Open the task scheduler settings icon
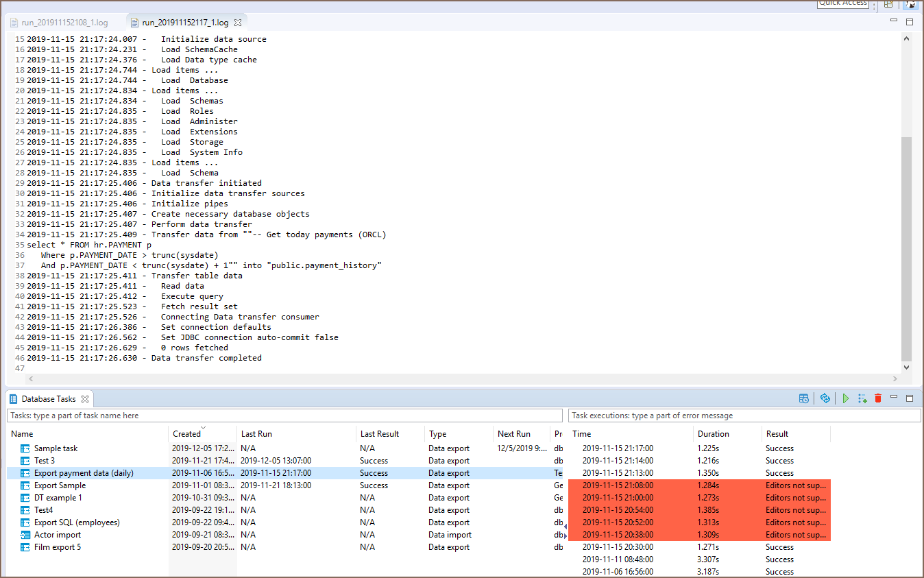The width and height of the screenshot is (924, 578). (804, 398)
